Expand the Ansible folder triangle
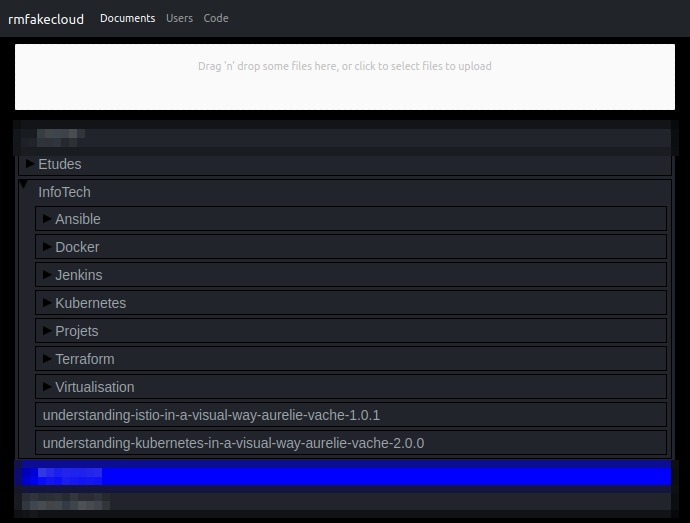This screenshot has width=690, height=523. (47, 218)
